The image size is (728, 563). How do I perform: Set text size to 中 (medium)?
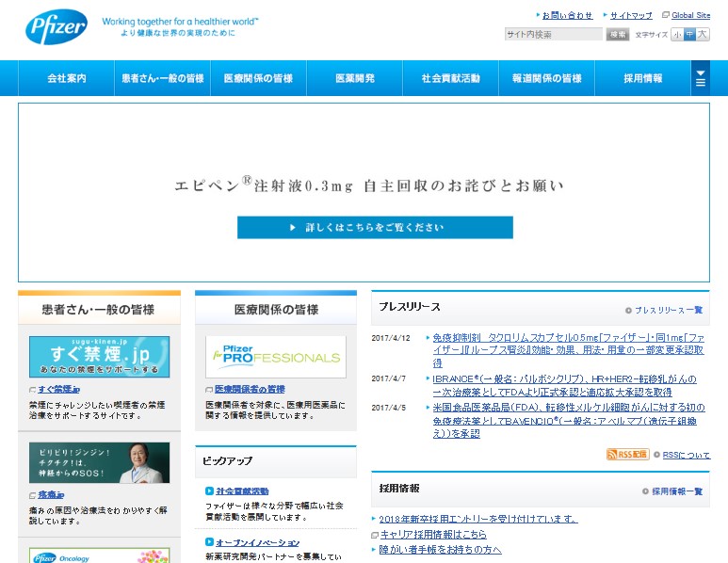click(x=690, y=34)
